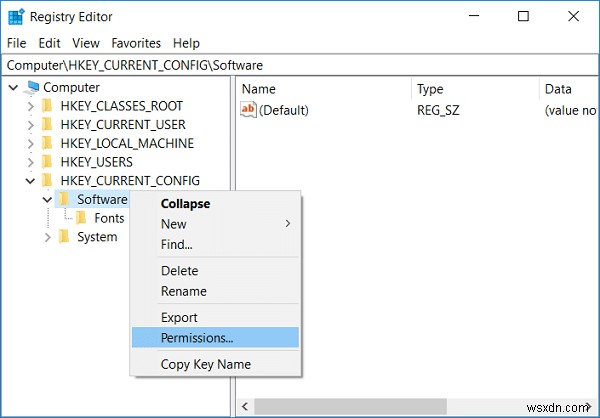This screenshot has height=418, width=600.
Task: Collapse the Computer root node arrow
Action: (12, 88)
